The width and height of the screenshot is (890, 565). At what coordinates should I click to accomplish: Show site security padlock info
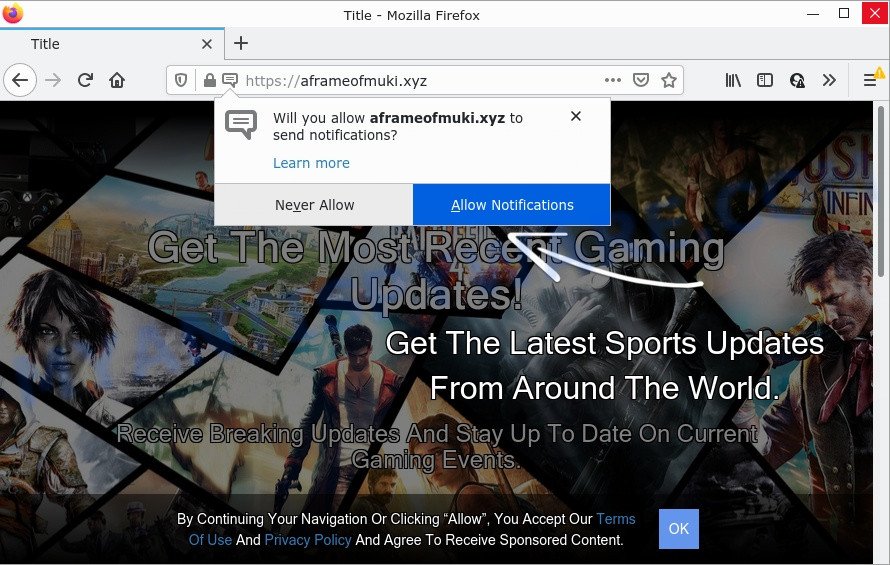click(209, 81)
